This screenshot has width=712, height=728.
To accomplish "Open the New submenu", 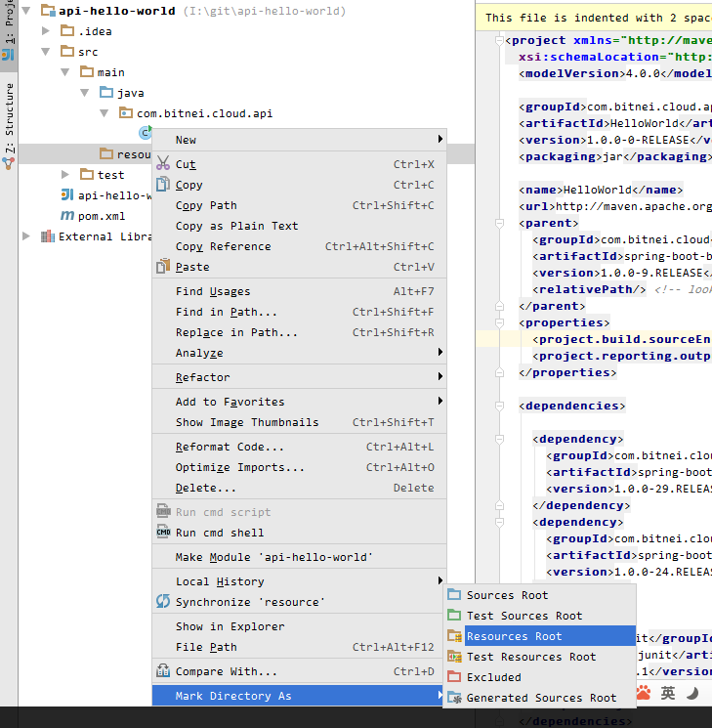I will tap(300, 140).
